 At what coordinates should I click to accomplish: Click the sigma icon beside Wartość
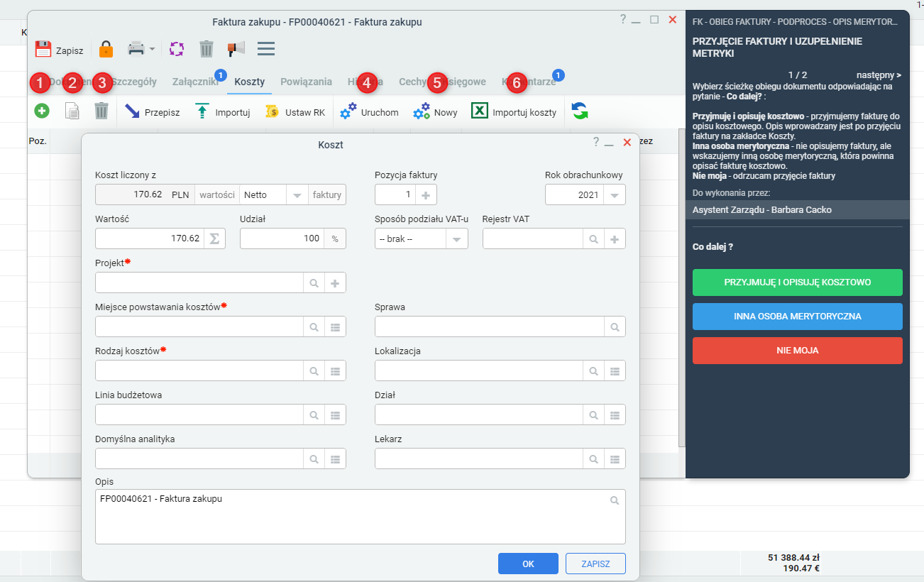(x=214, y=238)
